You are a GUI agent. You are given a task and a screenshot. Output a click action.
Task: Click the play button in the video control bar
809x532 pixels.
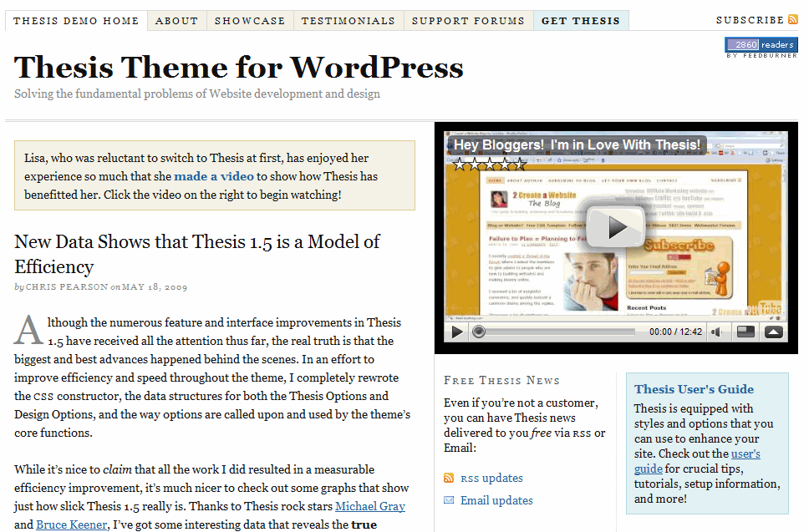pos(456,332)
